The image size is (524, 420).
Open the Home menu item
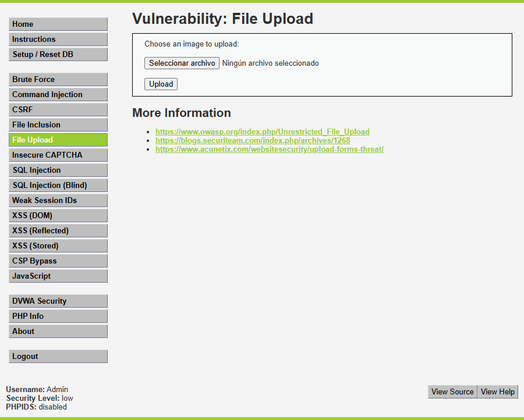pos(58,24)
